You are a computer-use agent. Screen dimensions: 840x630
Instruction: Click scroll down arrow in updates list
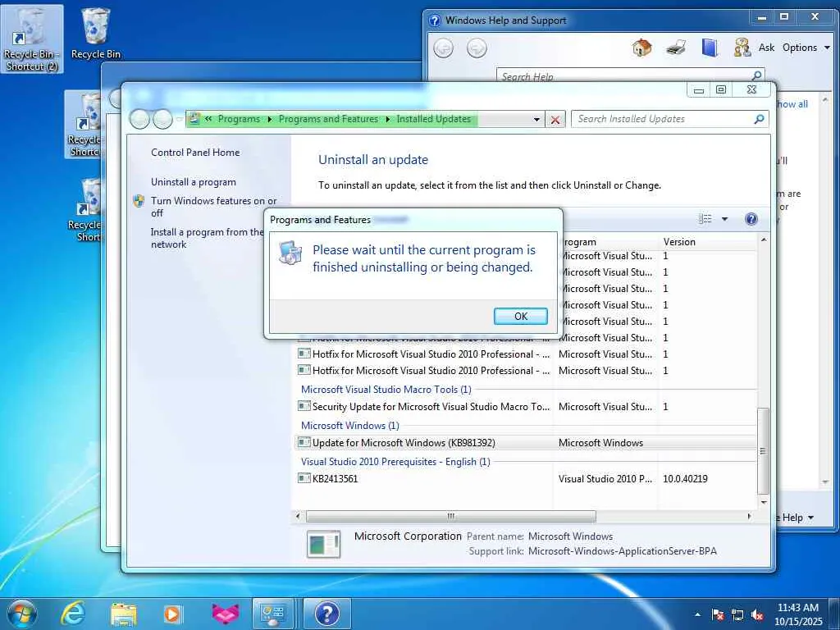point(764,503)
